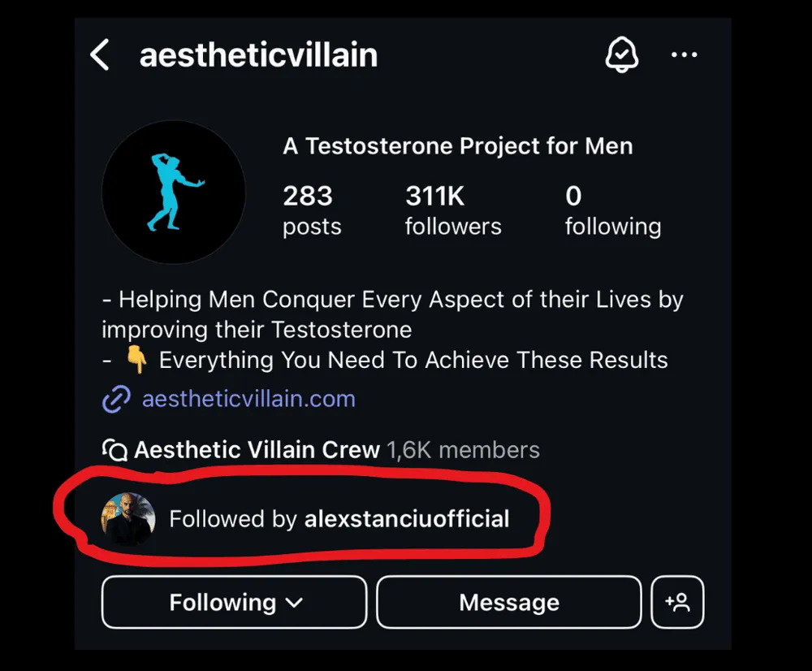Tap the 1,6K members text
812x671 pixels.
point(464,450)
